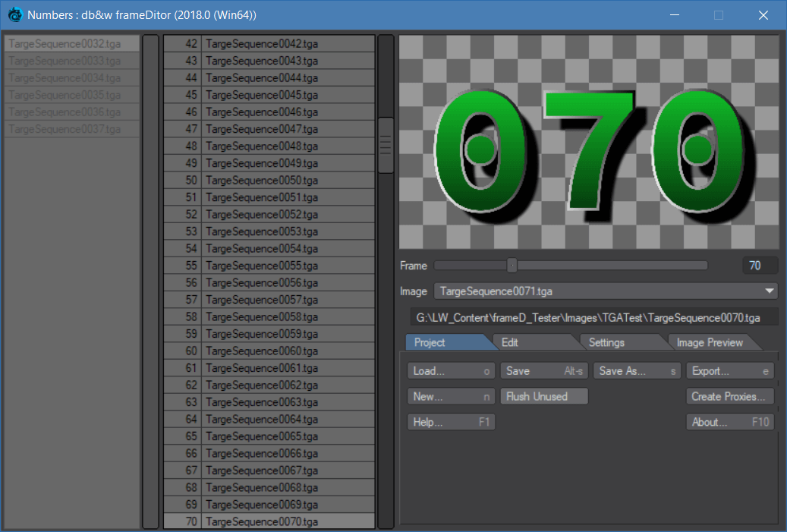
Task: Open the About... dialog
Action: click(x=729, y=422)
